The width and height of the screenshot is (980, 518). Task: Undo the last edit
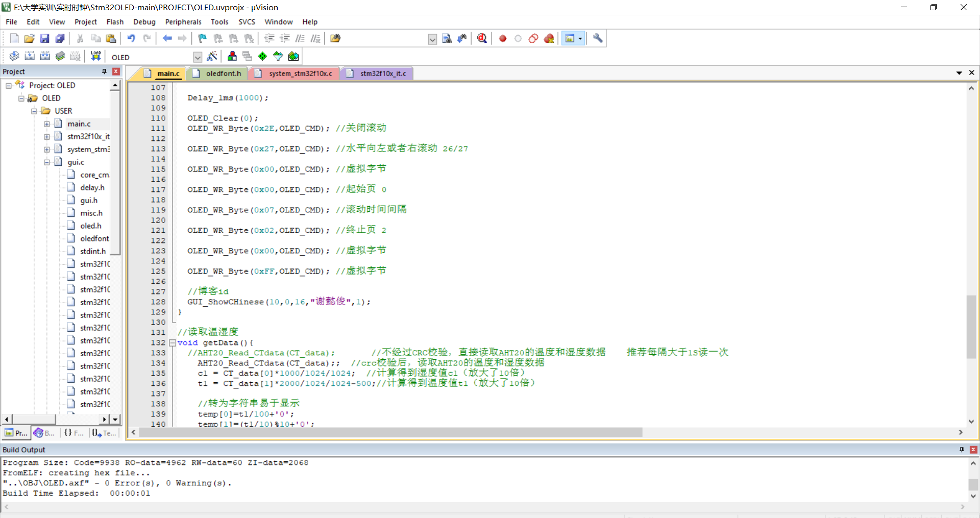[131, 38]
